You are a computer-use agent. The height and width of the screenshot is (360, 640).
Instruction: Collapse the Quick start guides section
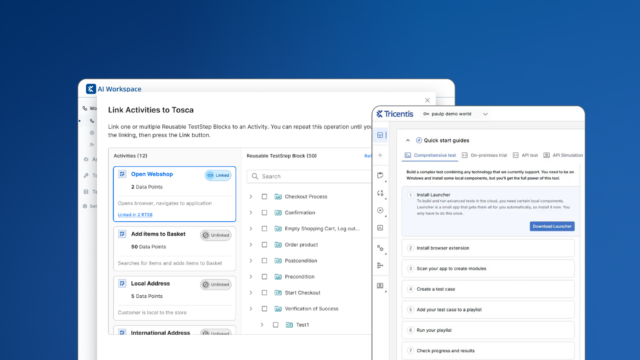(x=408, y=140)
